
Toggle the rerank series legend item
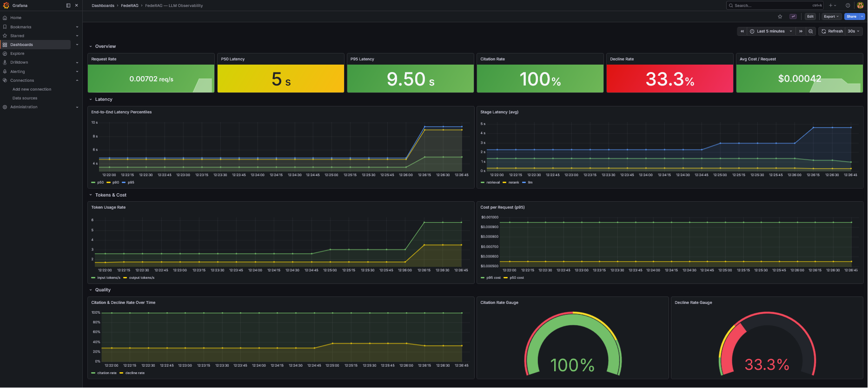click(513, 183)
